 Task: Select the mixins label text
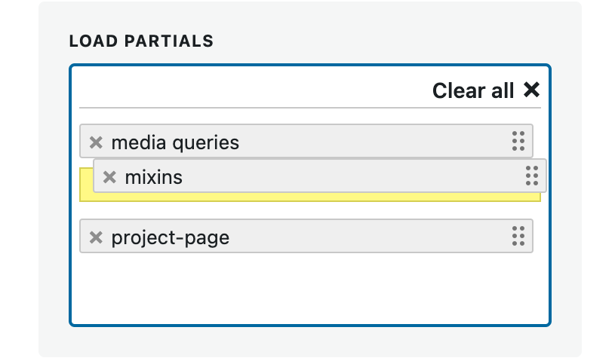tap(154, 177)
